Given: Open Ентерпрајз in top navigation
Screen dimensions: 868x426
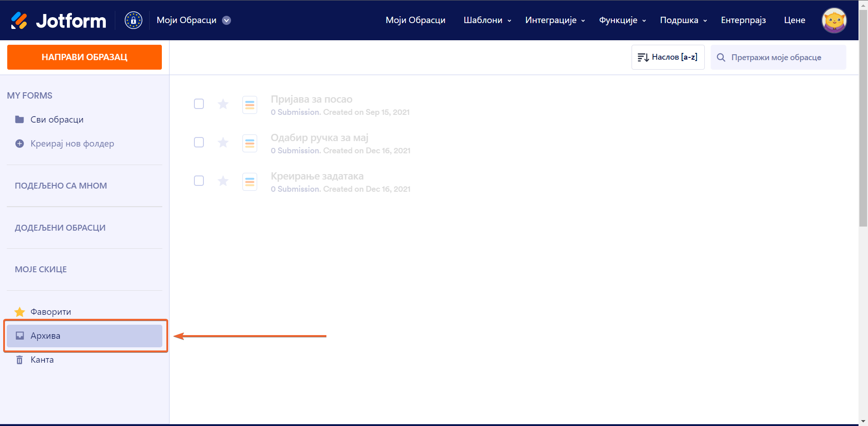Looking at the screenshot, I should [743, 20].
